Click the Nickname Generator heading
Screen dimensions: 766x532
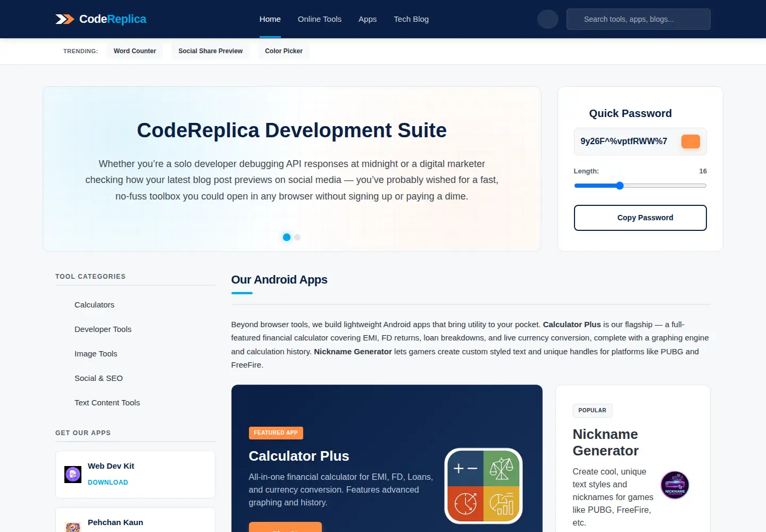[605, 443]
